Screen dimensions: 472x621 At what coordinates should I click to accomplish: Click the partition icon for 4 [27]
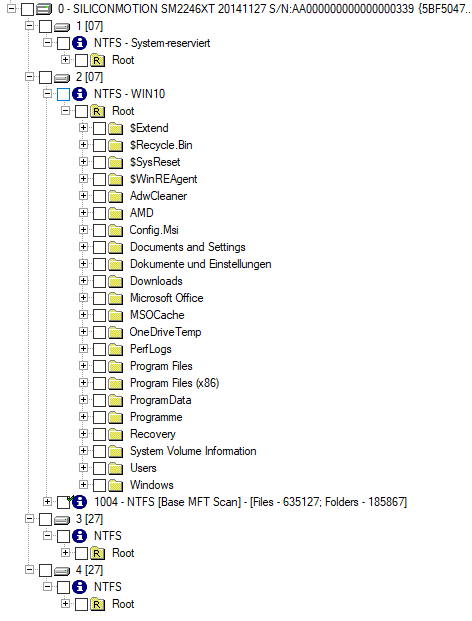(x=61, y=570)
